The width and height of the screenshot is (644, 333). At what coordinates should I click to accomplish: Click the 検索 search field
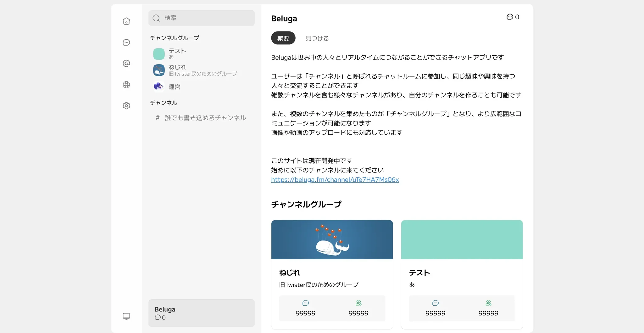[202, 18]
